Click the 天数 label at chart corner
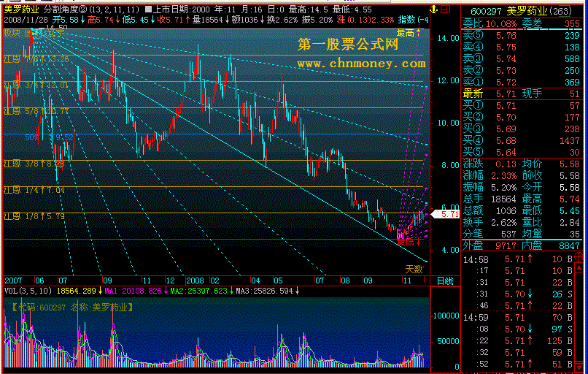Image resolution: width=588 pixels, height=374 pixels. (414, 270)
